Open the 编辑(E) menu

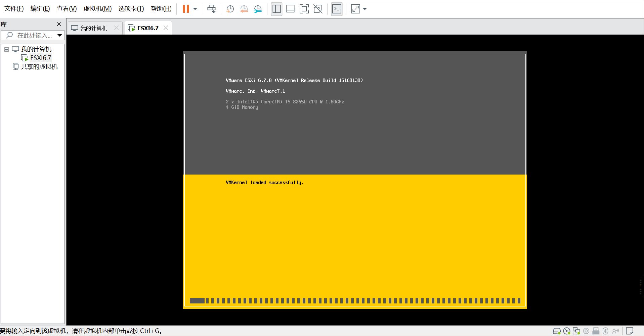tap(40, 9)
